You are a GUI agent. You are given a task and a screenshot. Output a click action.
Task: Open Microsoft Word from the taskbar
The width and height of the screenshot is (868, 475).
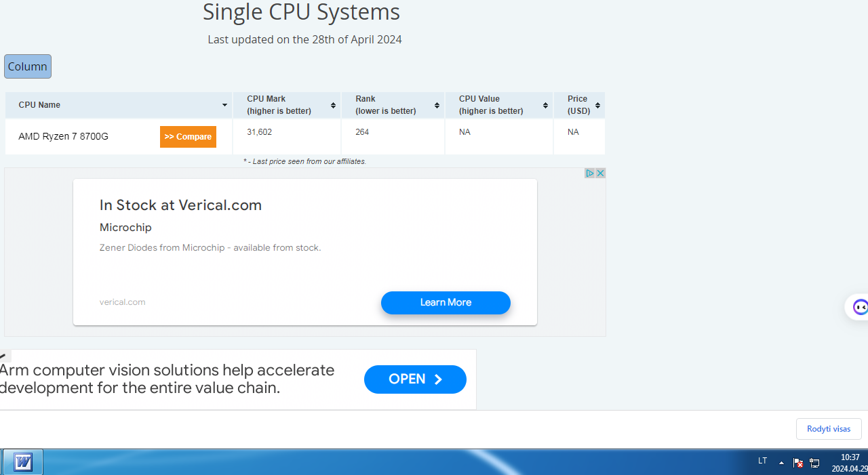(23, 462)
